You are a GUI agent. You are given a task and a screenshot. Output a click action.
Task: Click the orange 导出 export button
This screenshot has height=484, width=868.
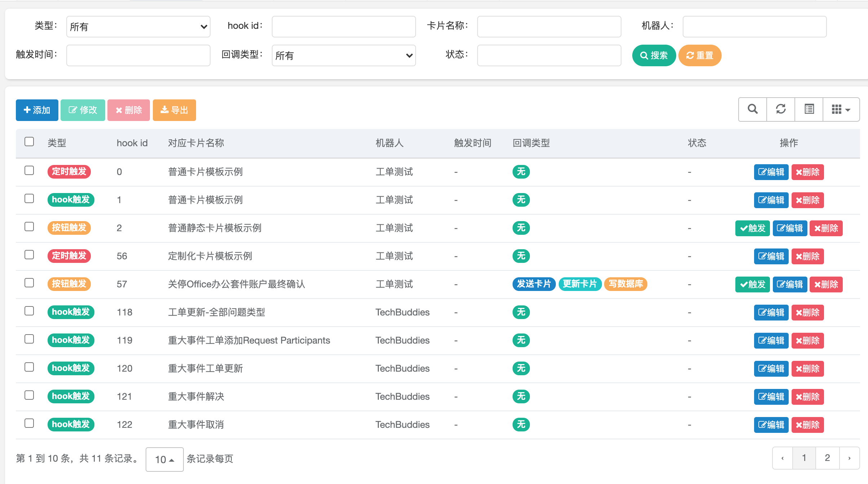pos(174,110)
